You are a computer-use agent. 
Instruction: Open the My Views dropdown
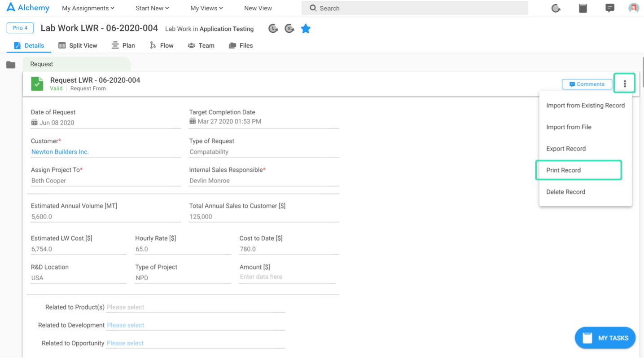click(x=206, y=8)
